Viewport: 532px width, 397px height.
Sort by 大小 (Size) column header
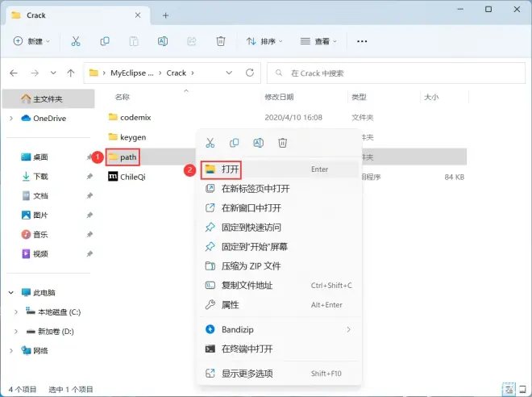(431, 97)
